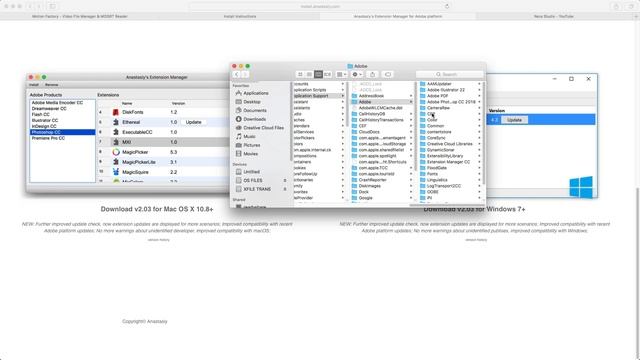Image resolution: width=640 pixels, height=360 pixels.
Task: Open version history link under Mac download
Action: (x=158, y=240)
